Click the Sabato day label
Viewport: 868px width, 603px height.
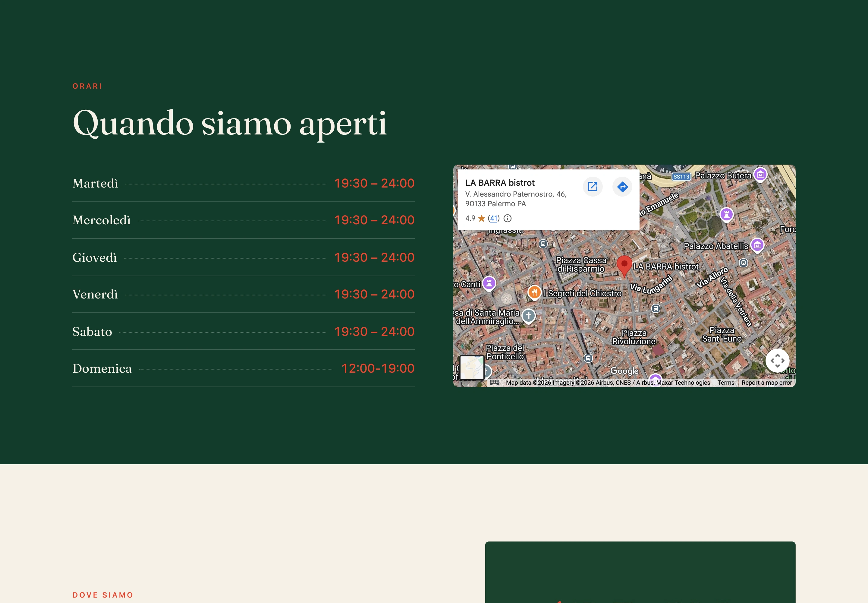tap(92, 332)
